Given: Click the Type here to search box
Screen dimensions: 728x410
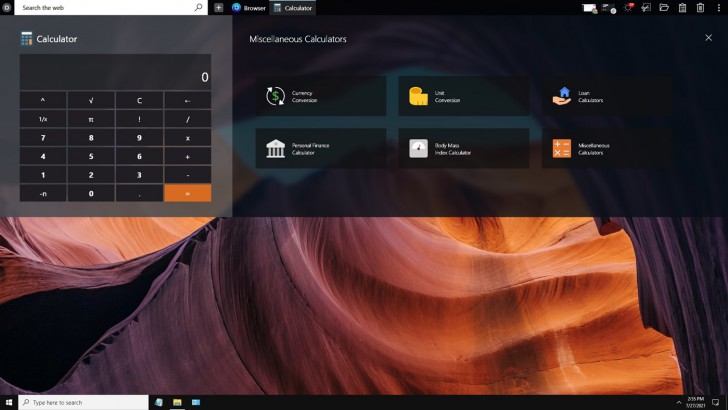Looking at the screenshot, I should click(x=84, y=402).
